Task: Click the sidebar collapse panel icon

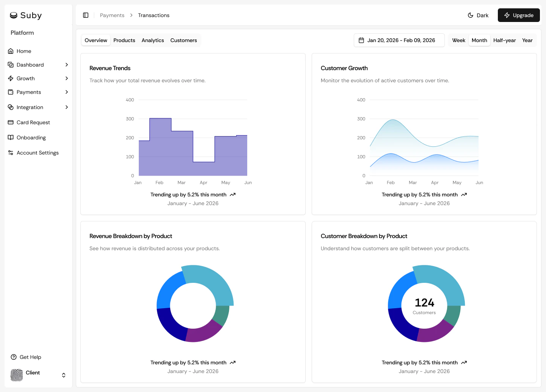Action: pyautogui.click(x=86, y=15)
